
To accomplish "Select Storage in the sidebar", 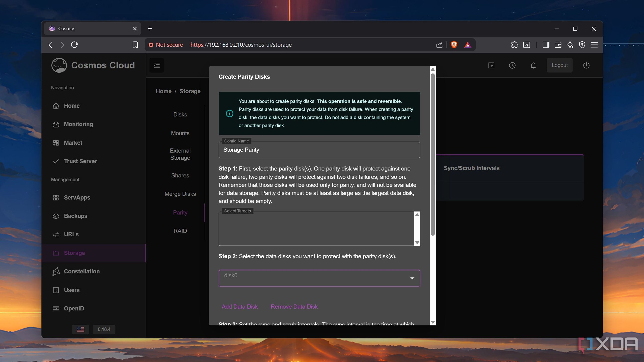I will (x=94, y=253).
